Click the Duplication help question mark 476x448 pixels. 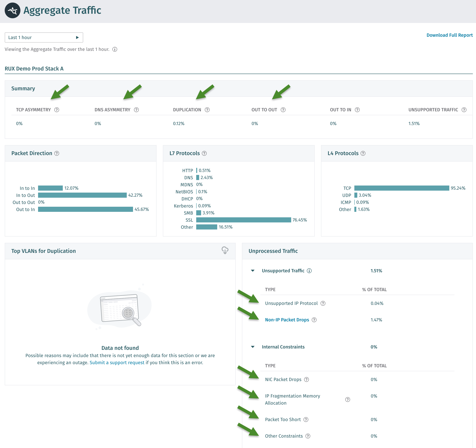(207, 110)
